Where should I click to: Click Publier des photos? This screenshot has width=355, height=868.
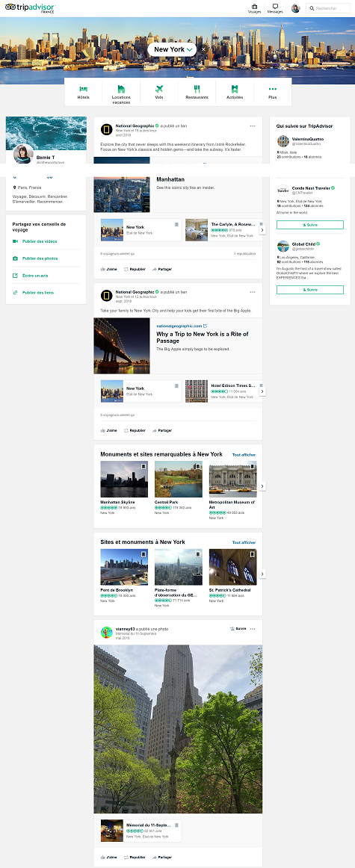click(x=35, y=258)
